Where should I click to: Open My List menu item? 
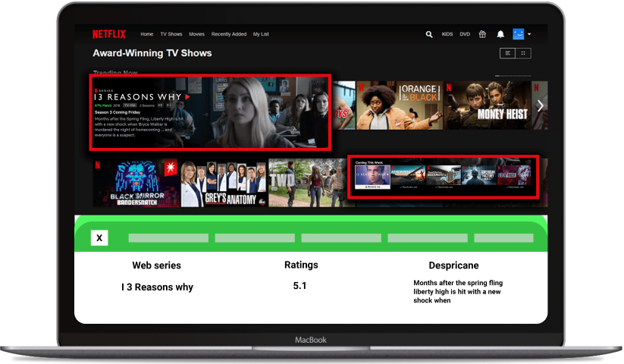click(261, 34)
